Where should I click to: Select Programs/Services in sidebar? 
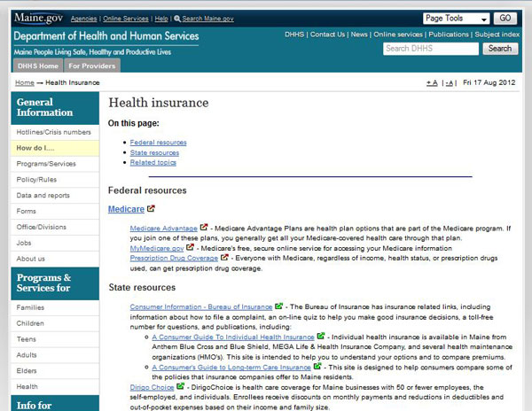(x=55, y=164)
